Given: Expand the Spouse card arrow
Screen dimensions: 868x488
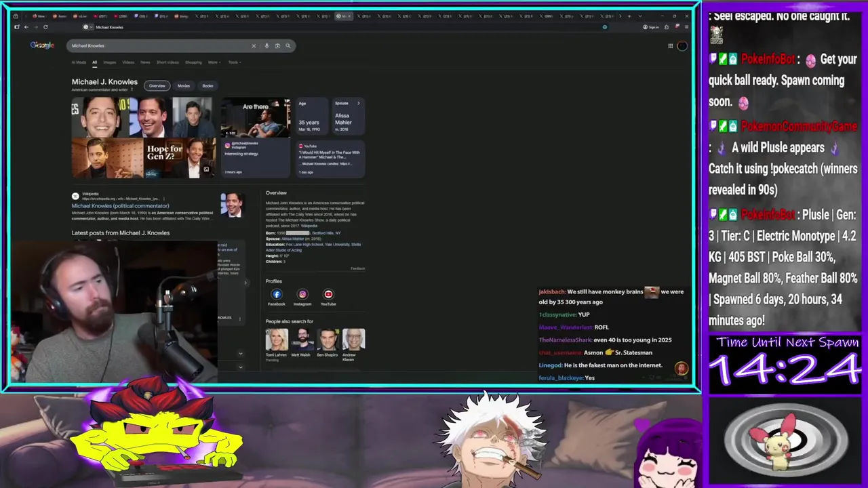Looking at the screenshot, I should (358, 103).
